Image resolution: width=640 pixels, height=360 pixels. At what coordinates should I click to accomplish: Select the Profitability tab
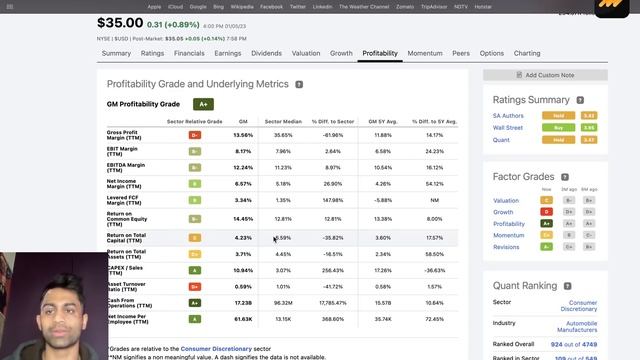pos(380,53)
